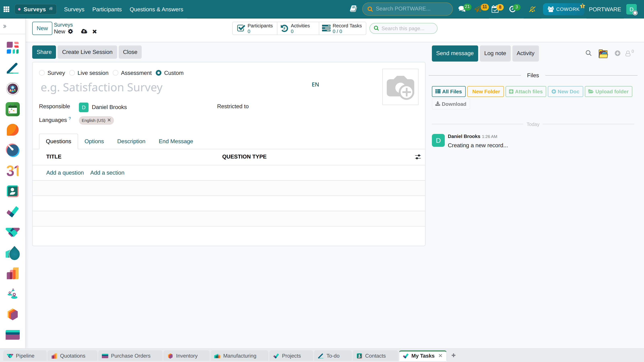This screenshot has width=644, height=362.
Task: Click the EN translation indicator
Action: [x=315, y=84]
